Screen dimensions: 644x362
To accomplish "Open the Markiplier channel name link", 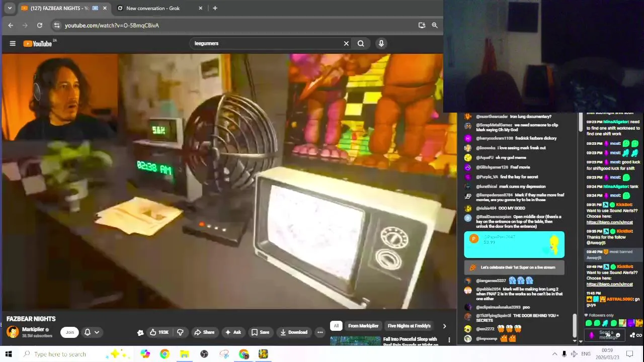I will 33,329.
